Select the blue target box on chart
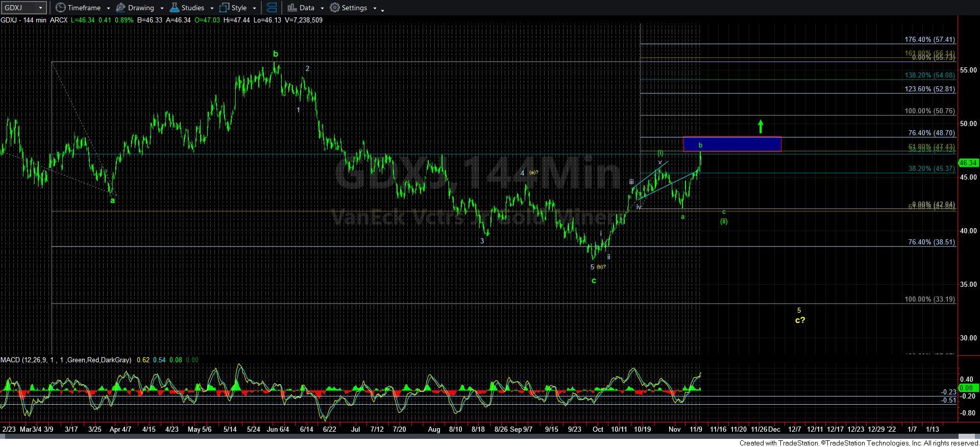Viewport: 980px width, 447px height. click(732, 144)
